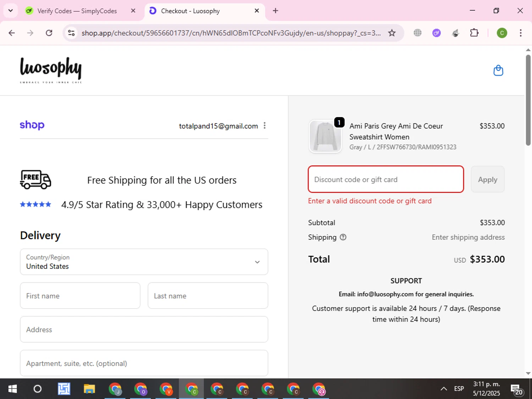Open the shopping bag cart icon
The height and width of the screenshot is (399, 532).
498,71
